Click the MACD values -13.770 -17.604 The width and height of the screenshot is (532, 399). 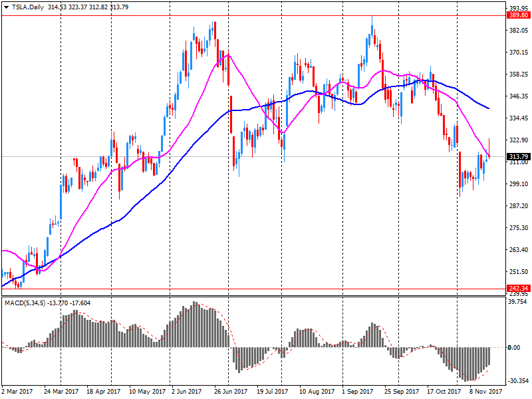(x=68, y=303)
